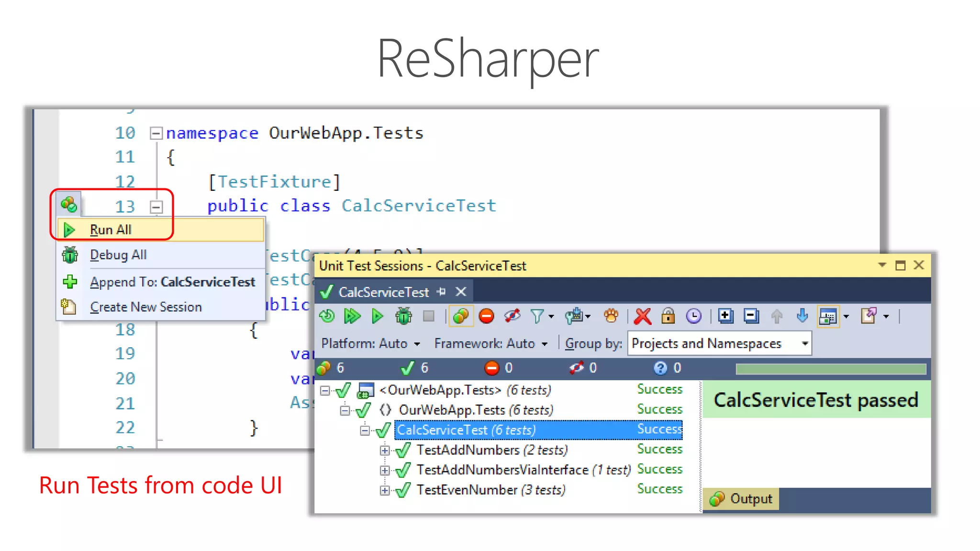Viewport: 980px width, 551px height.
Task: Select the highlighted CalcServiceTest (6 tests) row
Action: tap(539, 430)
